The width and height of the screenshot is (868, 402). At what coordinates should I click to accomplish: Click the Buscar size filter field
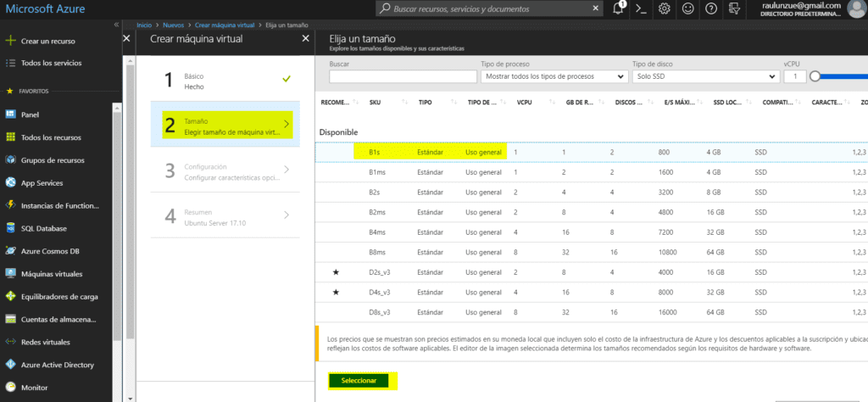coord(403,77)
